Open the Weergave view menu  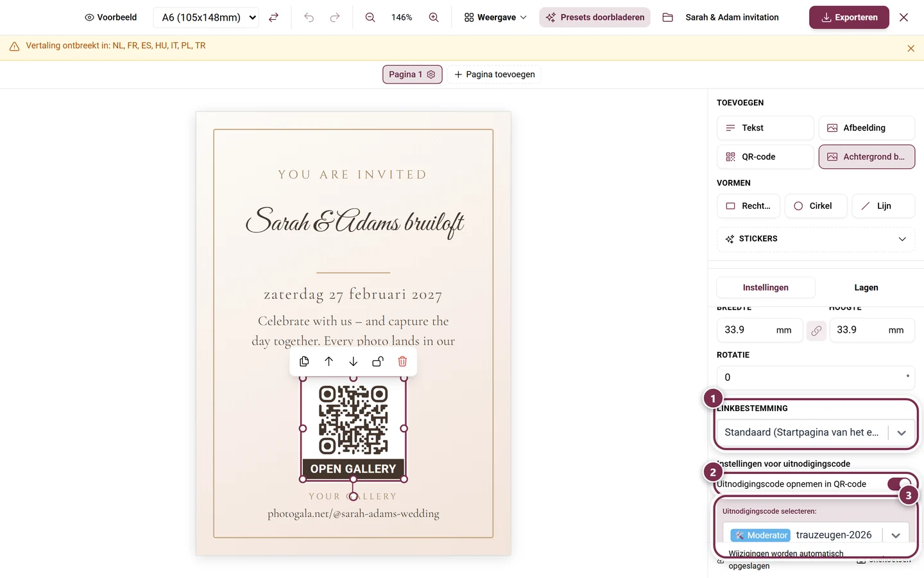495,17
